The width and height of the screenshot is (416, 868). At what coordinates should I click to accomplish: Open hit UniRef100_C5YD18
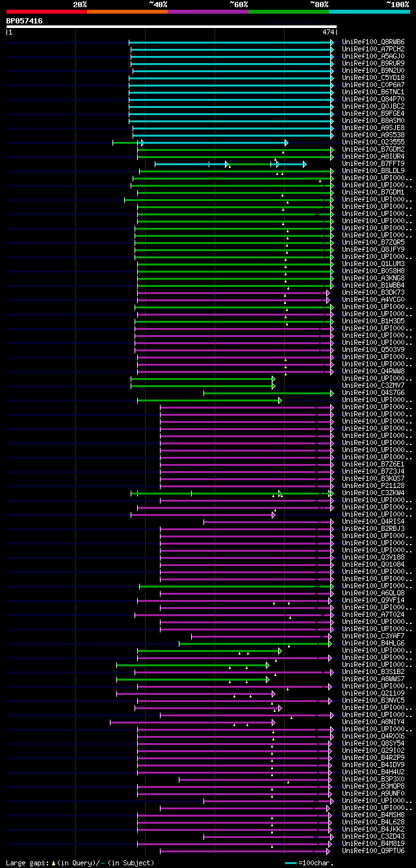373,77
